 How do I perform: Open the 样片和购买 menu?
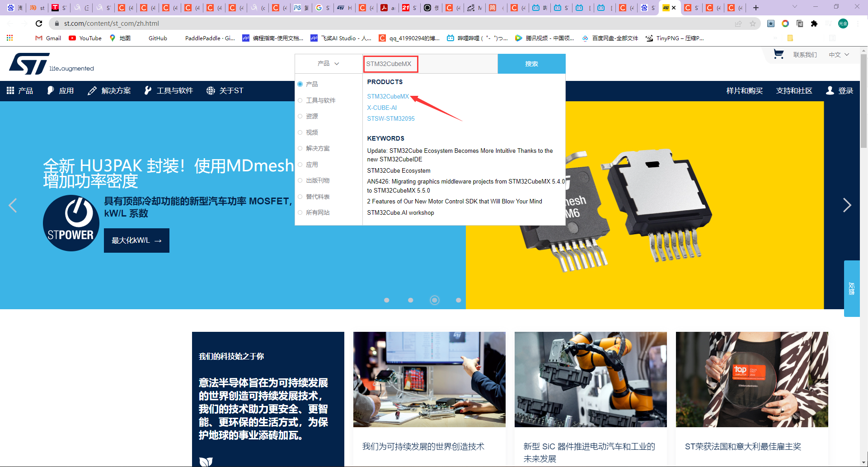tap(744, 90)
